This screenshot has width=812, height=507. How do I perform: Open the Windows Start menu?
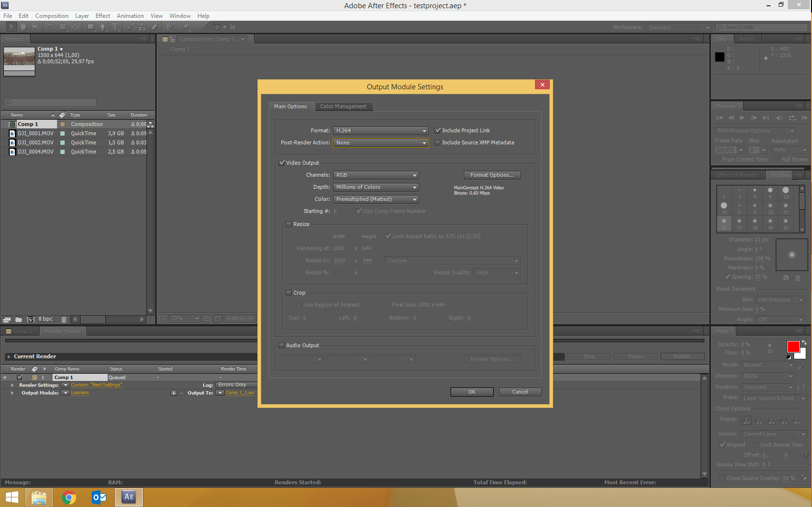point(12,497)
